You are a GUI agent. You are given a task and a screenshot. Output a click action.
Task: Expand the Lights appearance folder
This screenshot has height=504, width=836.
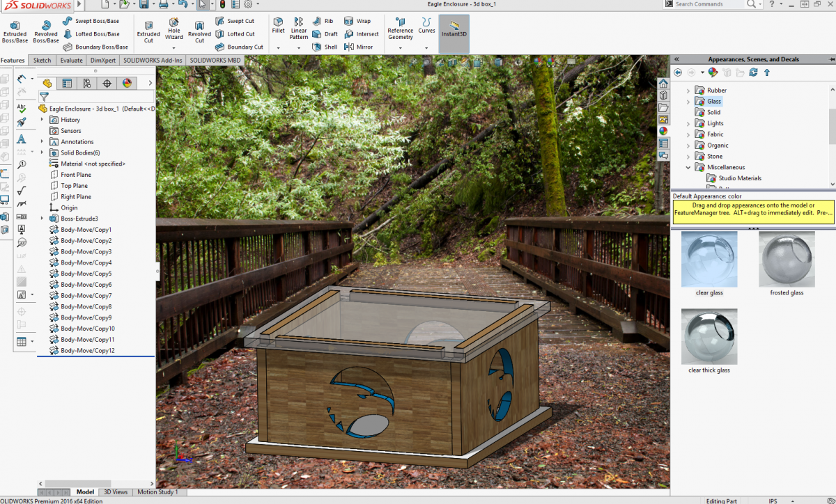[x=688, y=123]
